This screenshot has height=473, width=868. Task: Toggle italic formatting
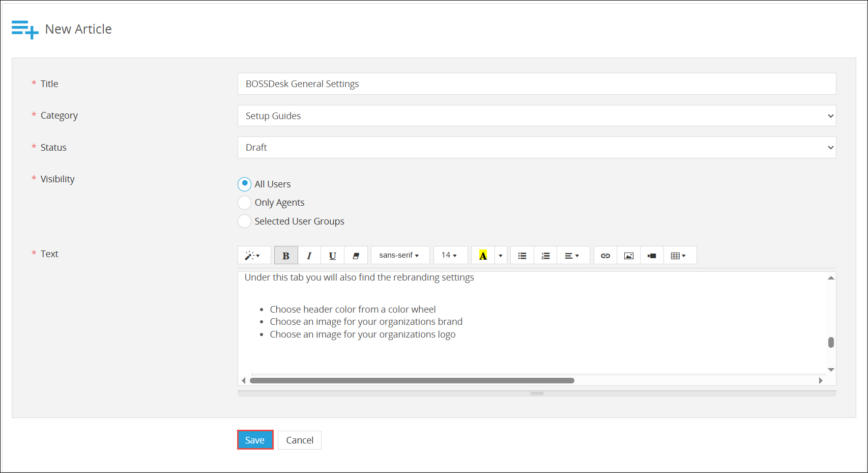309,256
